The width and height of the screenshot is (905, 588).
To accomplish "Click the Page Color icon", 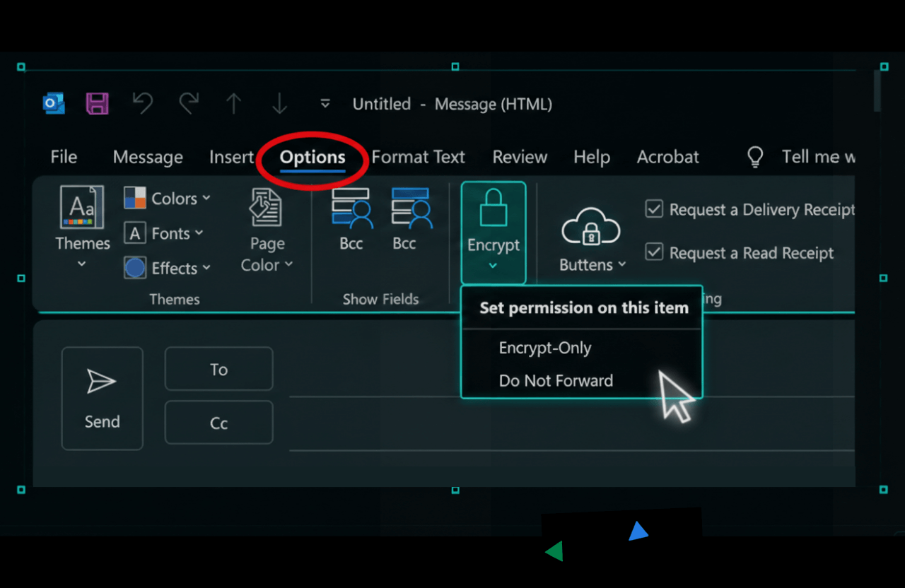I will point(267,207).
